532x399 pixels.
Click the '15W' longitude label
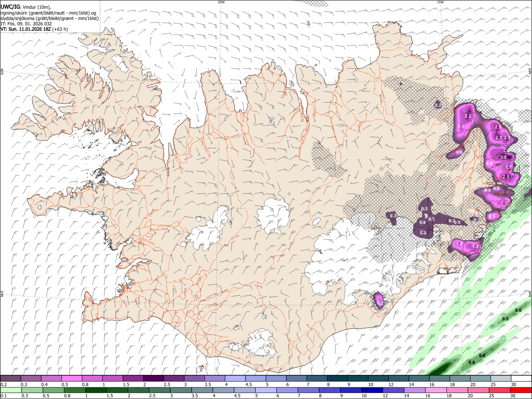440,2
